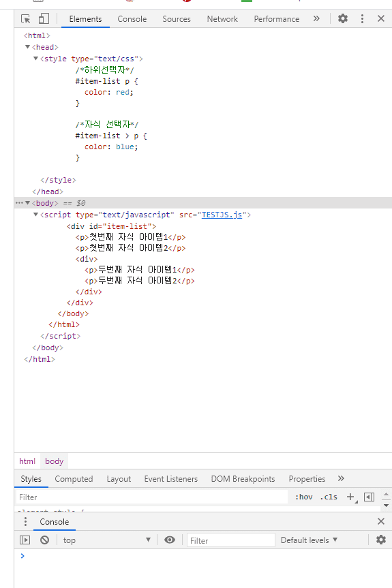392x588 pixels.
Task: Open the Event Listeners pane tab
Action: coord(171,479)
